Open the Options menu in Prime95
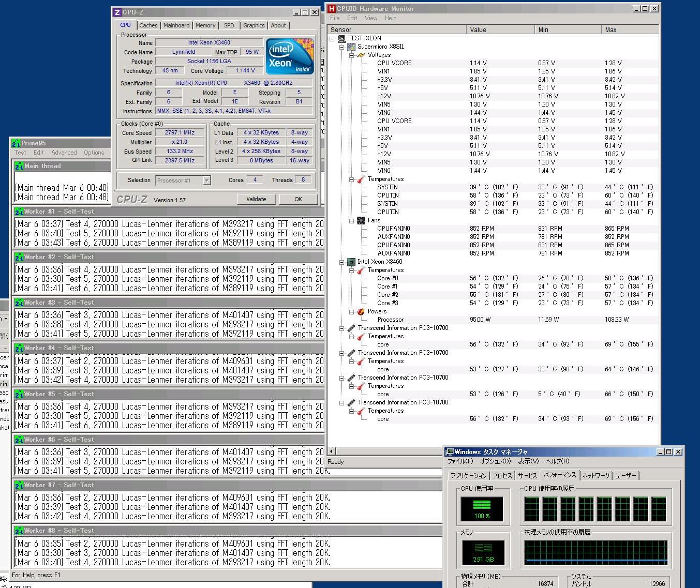Screen dimensions: 700x588 pyautogui.click(x=94, y=153)
